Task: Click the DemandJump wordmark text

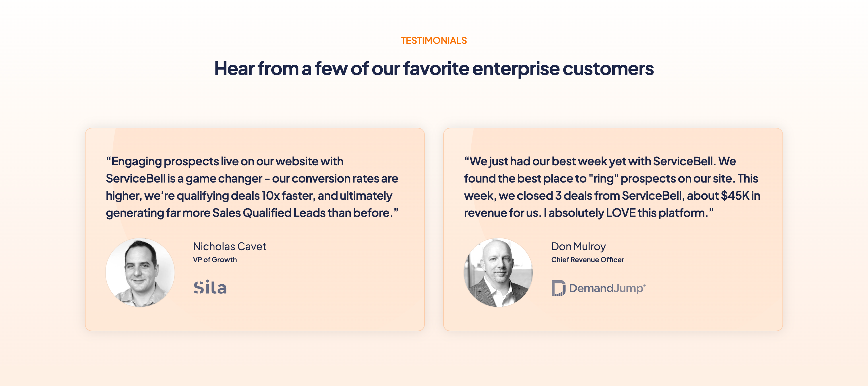Action: click(x=606, y=288)
